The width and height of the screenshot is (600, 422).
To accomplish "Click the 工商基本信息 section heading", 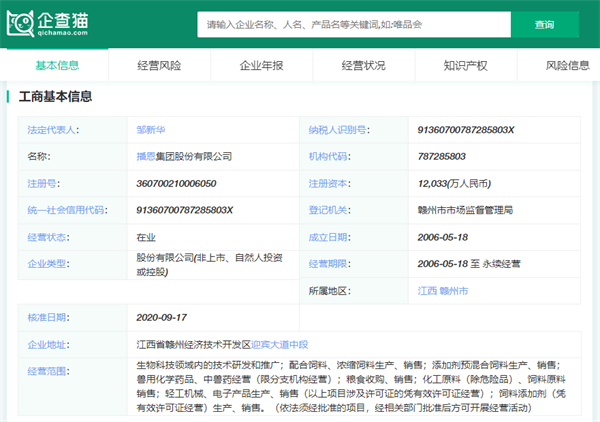I will pos(55,97).
